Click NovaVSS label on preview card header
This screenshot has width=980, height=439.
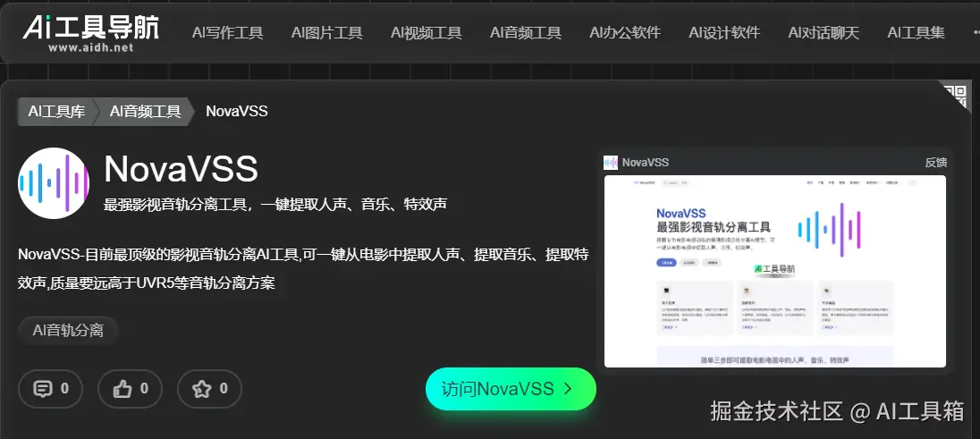pyautogui.click(x=645, y=163)
